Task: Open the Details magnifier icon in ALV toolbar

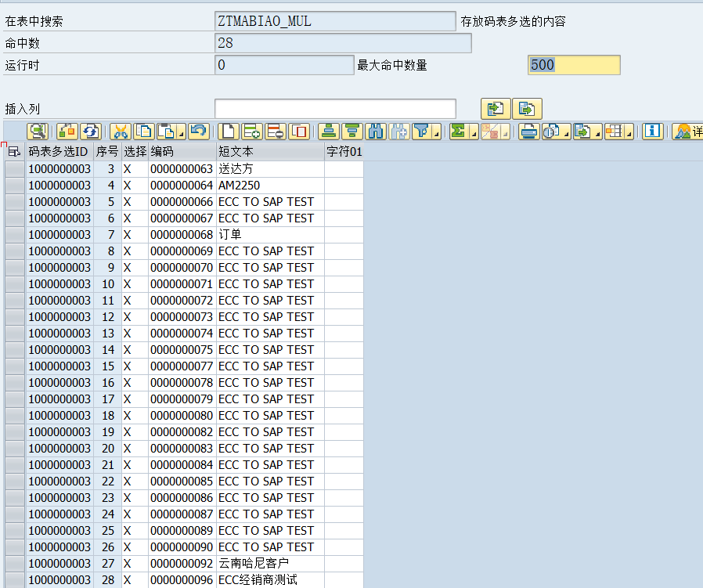Action: pyautogui.click(x=38, y=132)
